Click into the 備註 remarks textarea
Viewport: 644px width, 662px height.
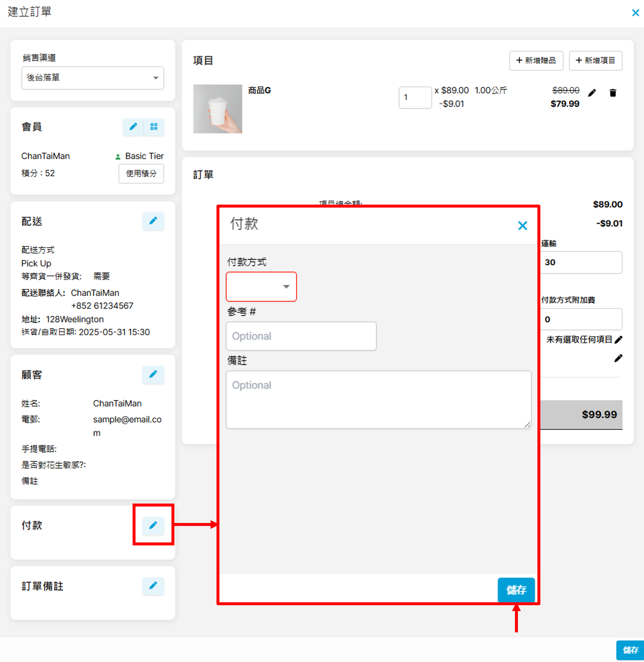[378, 399]
